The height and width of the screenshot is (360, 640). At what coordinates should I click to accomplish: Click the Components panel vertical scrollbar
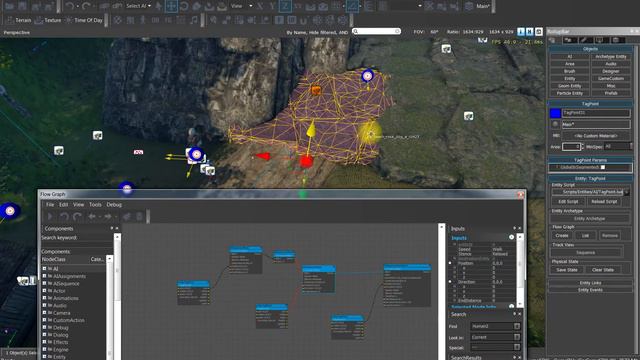pyautogui.click(x=117, y=298)
